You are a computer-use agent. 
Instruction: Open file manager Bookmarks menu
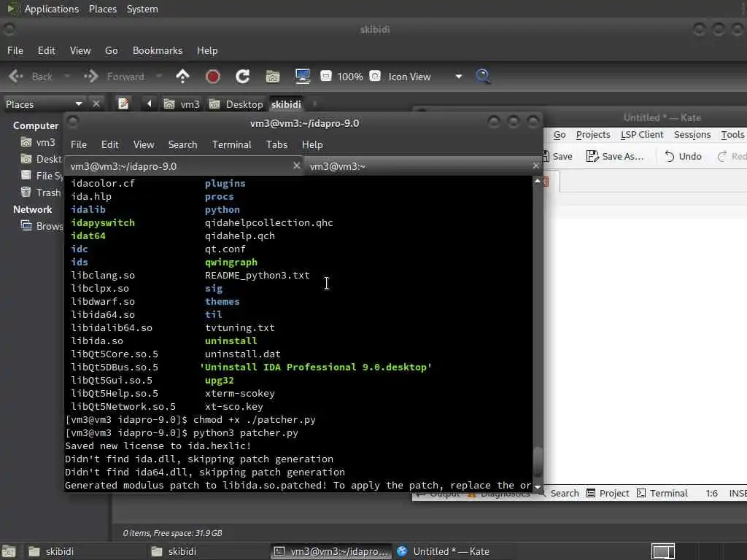[x=158, y=50]
